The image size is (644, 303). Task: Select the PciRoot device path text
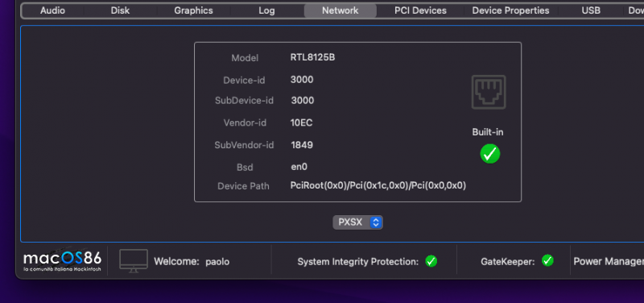tap(378, 186)
